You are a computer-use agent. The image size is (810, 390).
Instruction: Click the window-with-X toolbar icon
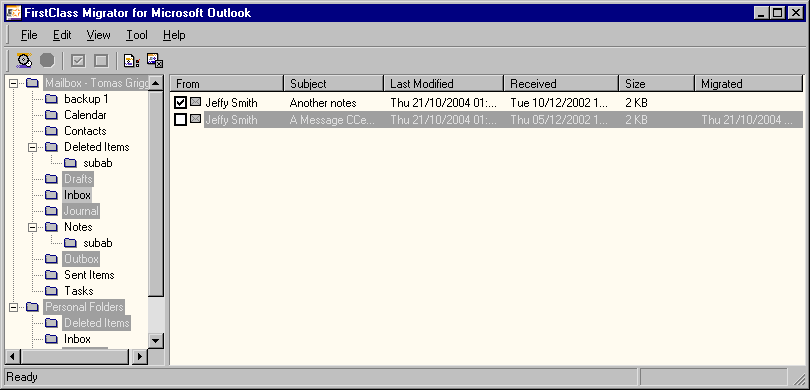tap(155, 61)
